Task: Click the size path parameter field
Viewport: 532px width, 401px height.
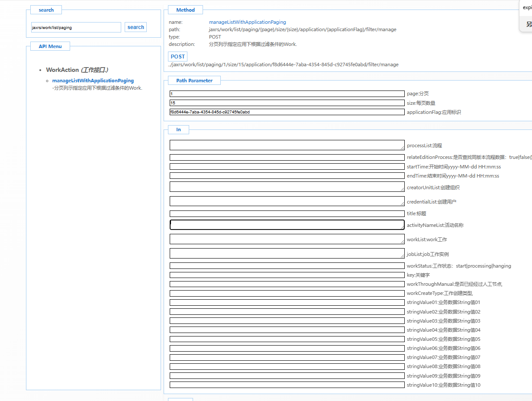Action: click(x=287, y=103)
